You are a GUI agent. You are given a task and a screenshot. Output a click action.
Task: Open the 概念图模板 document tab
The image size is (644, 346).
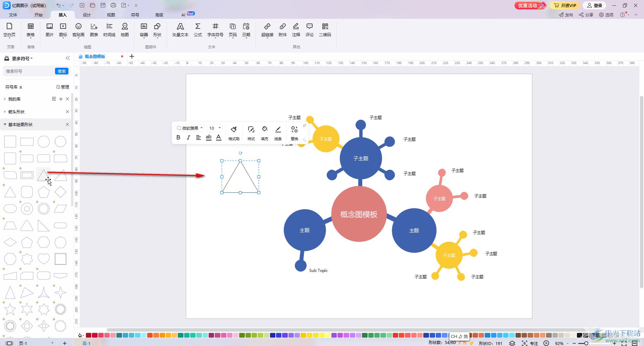[95, 56]
